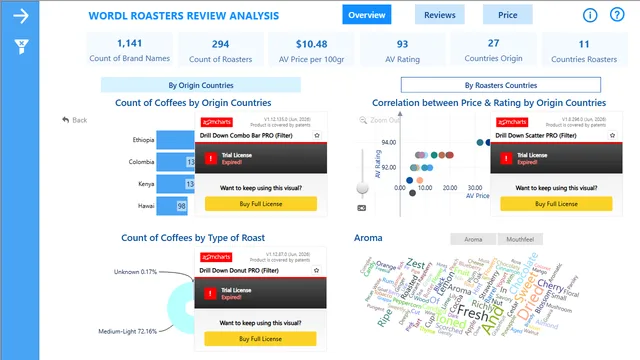Star the Drill Down Donut PRO visual
The image size is (640, 360).
click(316, 270)
